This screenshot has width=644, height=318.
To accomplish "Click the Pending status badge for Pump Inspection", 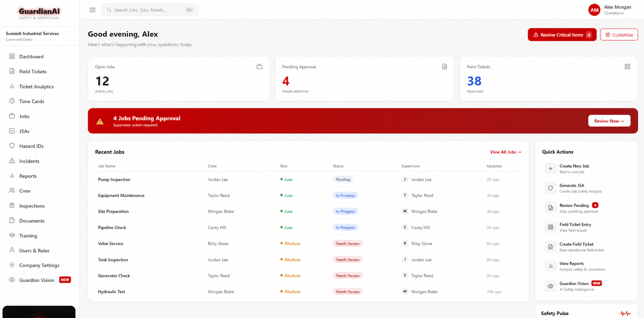I will click(x=343, y=179).
